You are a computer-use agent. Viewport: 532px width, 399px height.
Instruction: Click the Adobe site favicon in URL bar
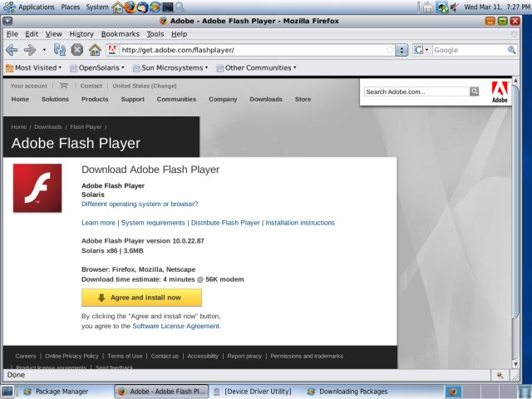[x=113, y=50]
